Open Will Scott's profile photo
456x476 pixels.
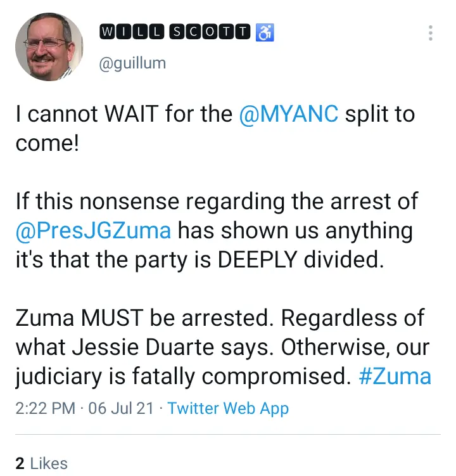click(49, 48)
